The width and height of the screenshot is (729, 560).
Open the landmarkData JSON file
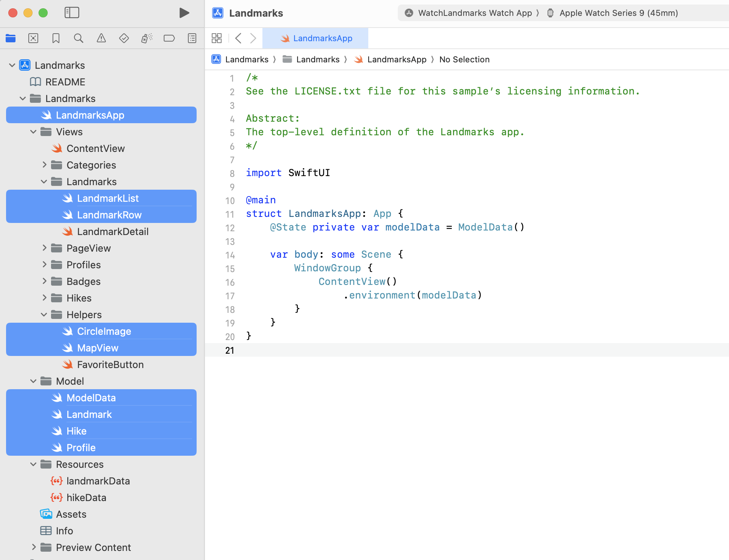(98, 481)
